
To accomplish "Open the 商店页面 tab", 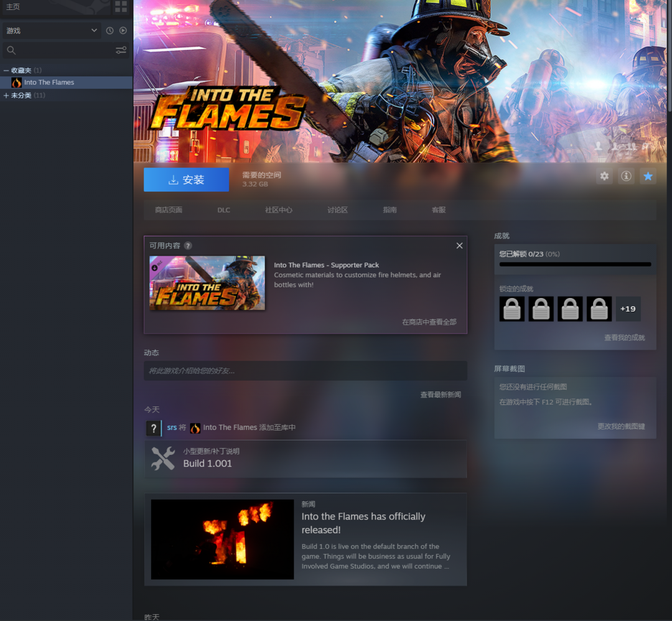I will tap(169, 210).
